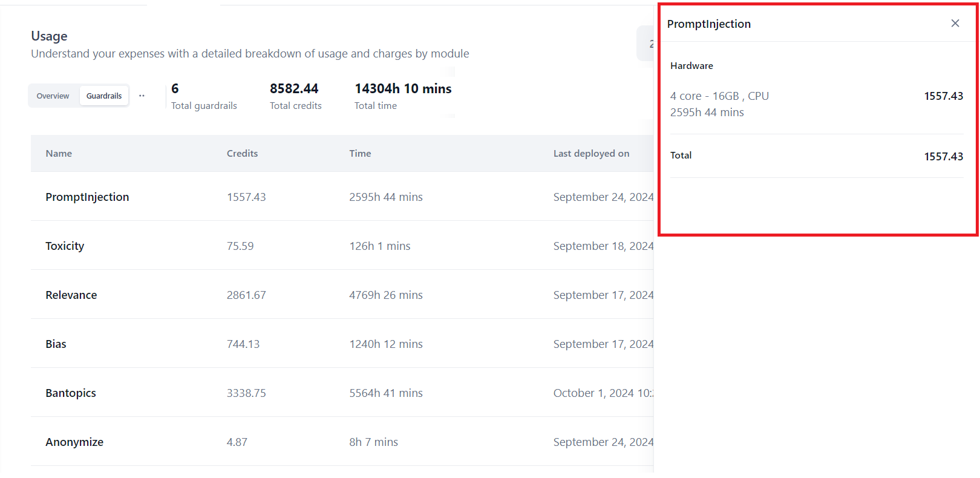Open the PromptInjection guardrail row
The image size is (980, 478).
click(x=87, y=197)
